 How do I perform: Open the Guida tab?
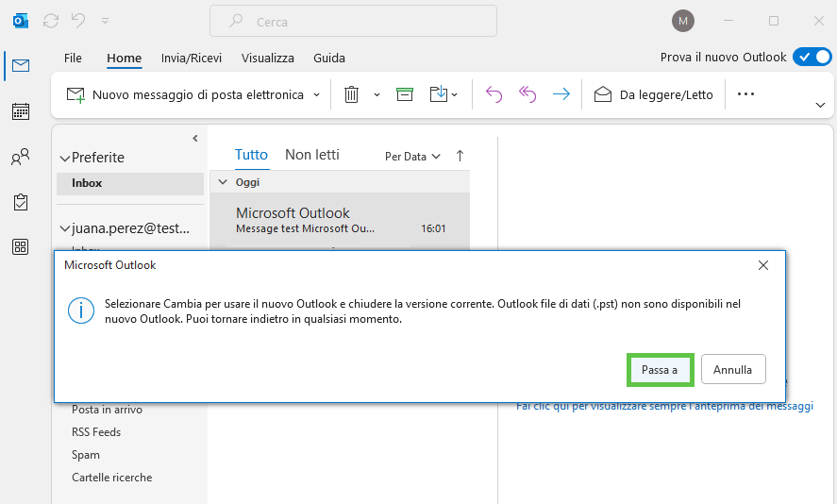pos(328,58)
